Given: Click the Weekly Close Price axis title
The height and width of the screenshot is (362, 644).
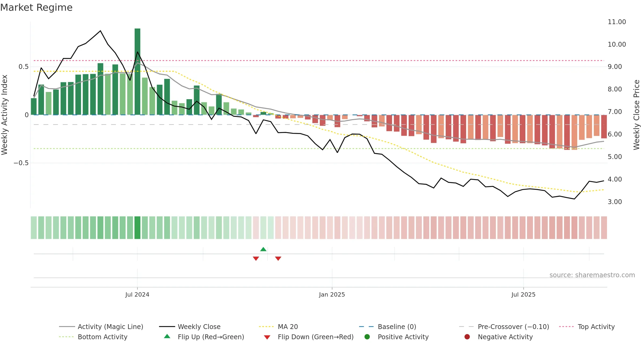Looking at the screenshot, I should click(636, 115).
